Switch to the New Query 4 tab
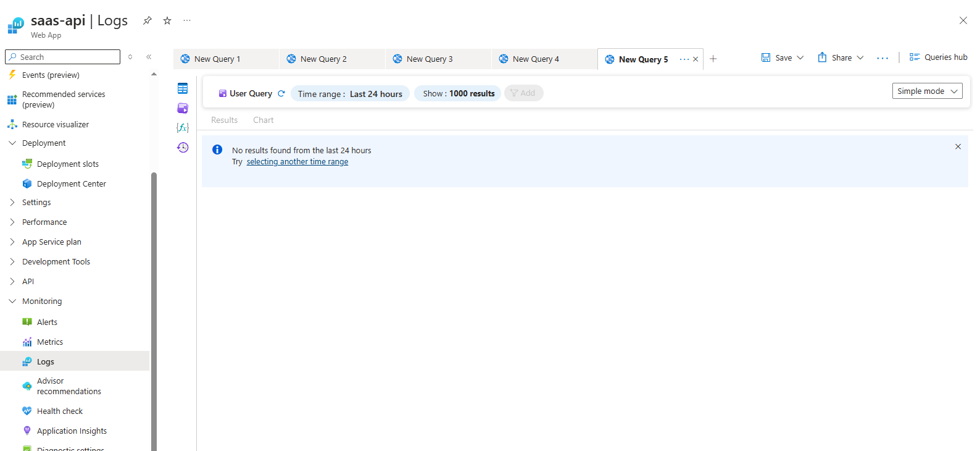 (x=544, y=59)
